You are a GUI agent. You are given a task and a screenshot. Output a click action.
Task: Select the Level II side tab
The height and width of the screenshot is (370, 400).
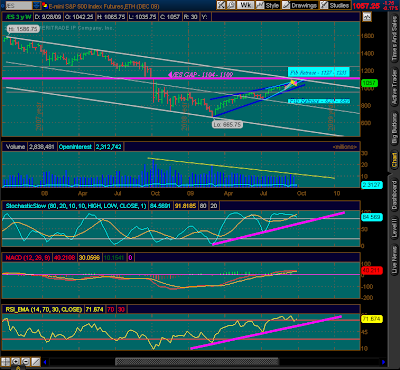(x=394, y=227)
